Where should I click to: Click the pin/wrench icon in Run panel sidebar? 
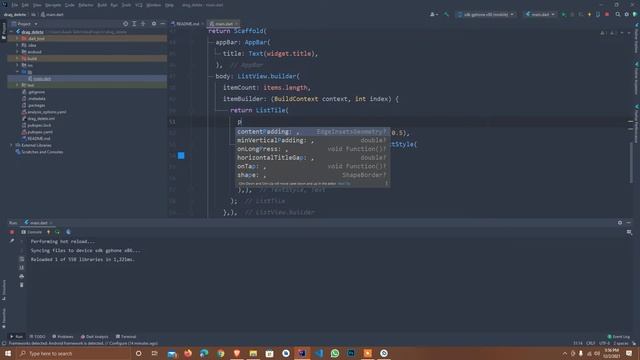click(12, 241)
